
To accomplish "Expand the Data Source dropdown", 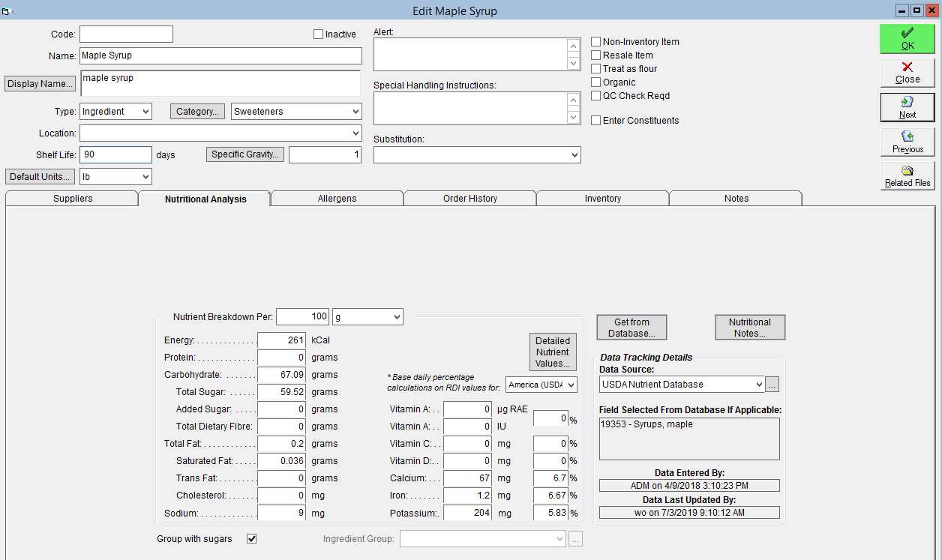I will coord(681,385).
